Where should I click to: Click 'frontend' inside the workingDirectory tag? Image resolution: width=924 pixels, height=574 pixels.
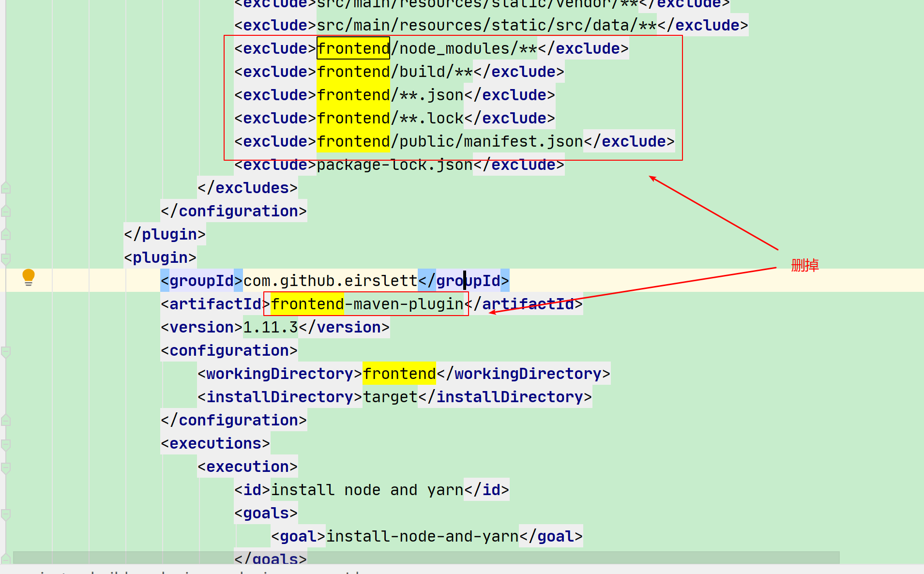coord(399,374)
